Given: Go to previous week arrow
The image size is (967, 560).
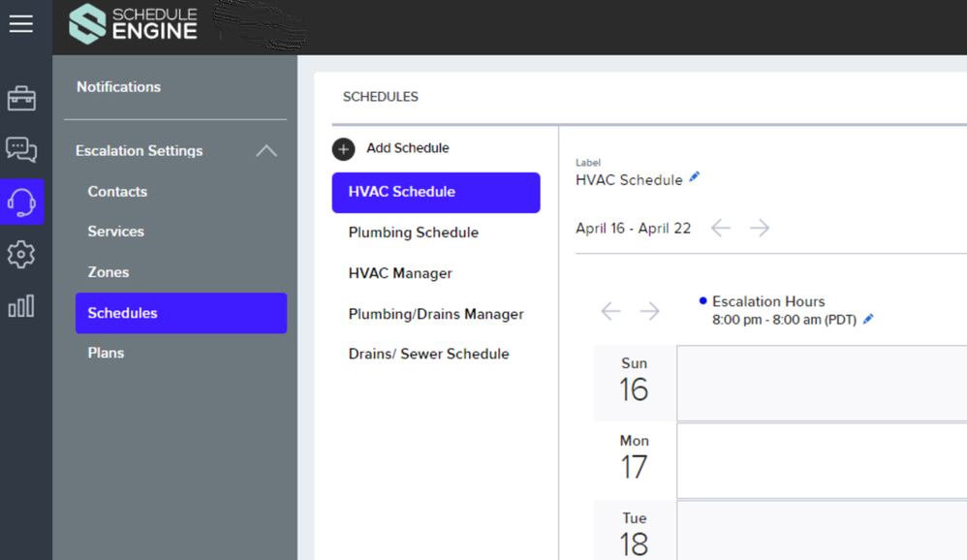Looking at the screenshot, I should [x=720, y=228].
